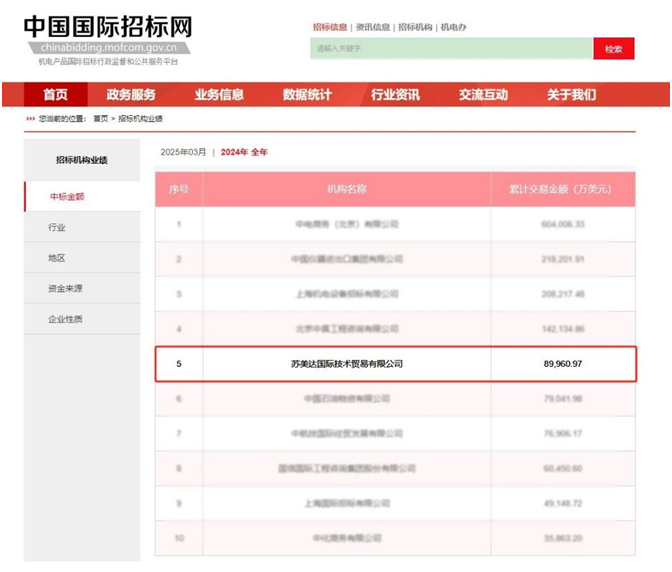Select 资金来源 in the left sidebar
This screenshot has height=572, width=672.
(x=65, y=288)
